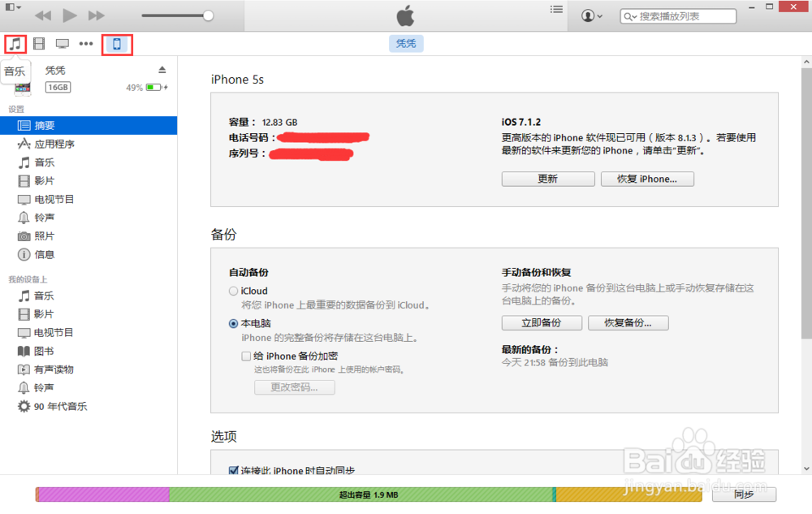Select the iPhone device icon
The image size is (812, 514).
[x=117, y=44]
